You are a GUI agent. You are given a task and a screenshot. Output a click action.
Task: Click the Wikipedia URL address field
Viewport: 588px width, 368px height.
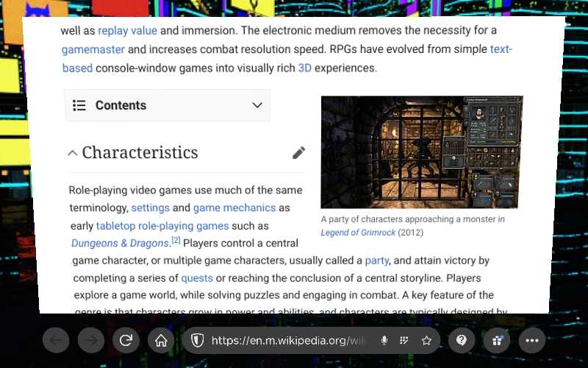tap(287, 341)
